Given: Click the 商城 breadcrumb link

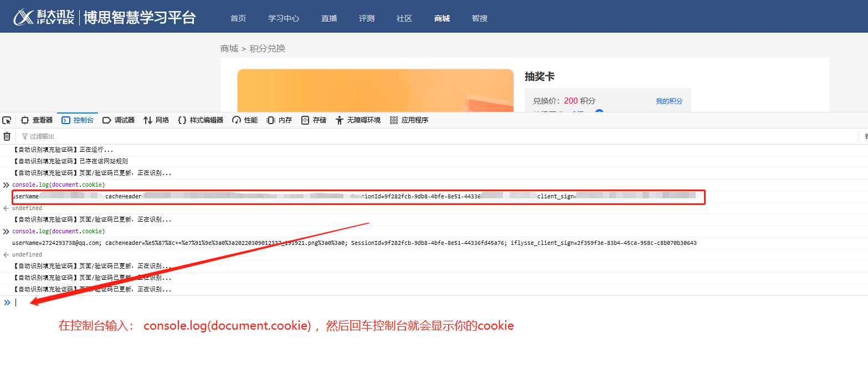Looking at the screenshot, I should coord(229,49).
